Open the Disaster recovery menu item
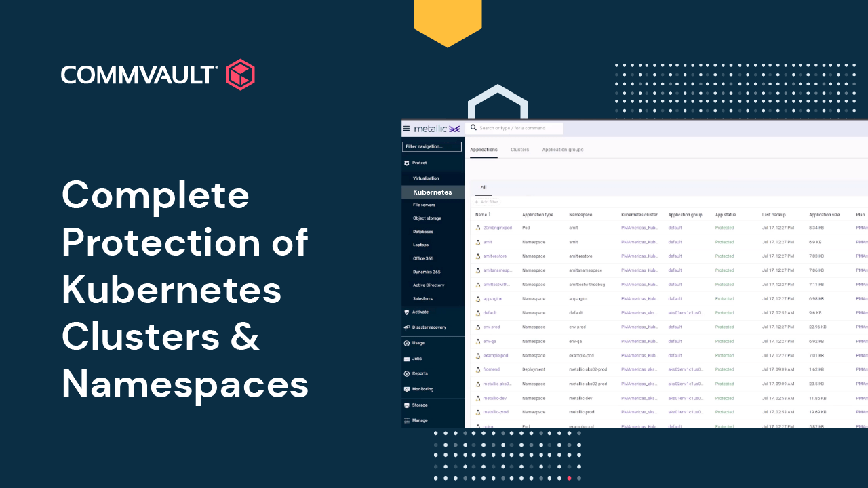Image resolution: width=868 pixels, height=488 pixels. [429, 327]
